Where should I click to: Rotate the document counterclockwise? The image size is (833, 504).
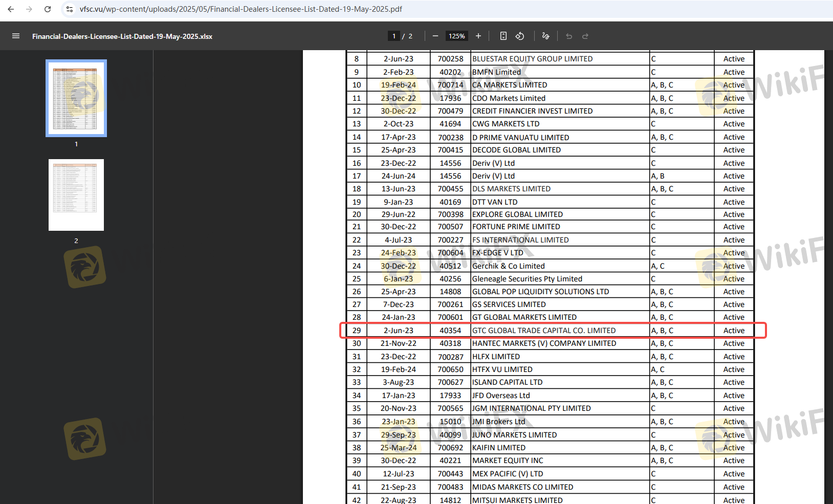pyautogui.click(x=520, y=36)
